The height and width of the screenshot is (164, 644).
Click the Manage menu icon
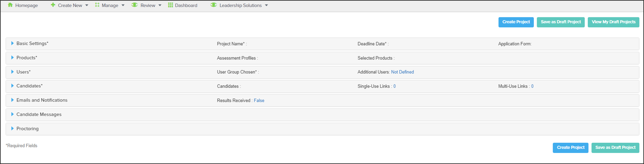click(97, 5)
